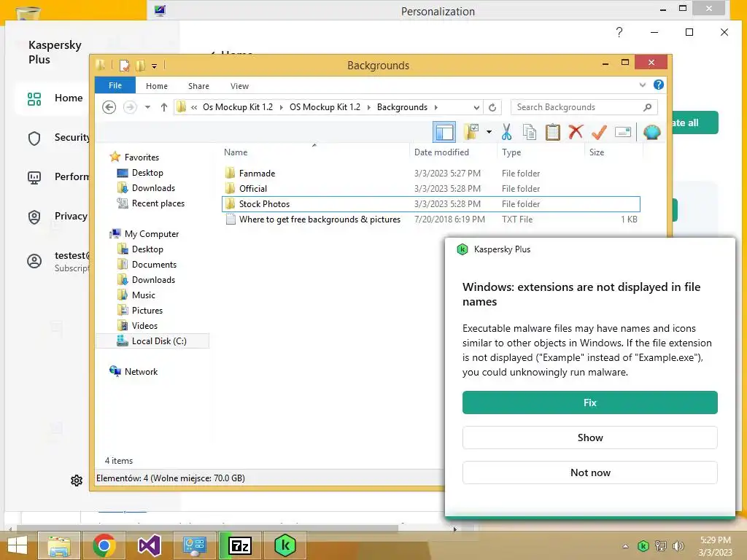Click the orange checkmark toolbar icon
The width and height of the screenshot is (747, 560).
coord(600,132)
